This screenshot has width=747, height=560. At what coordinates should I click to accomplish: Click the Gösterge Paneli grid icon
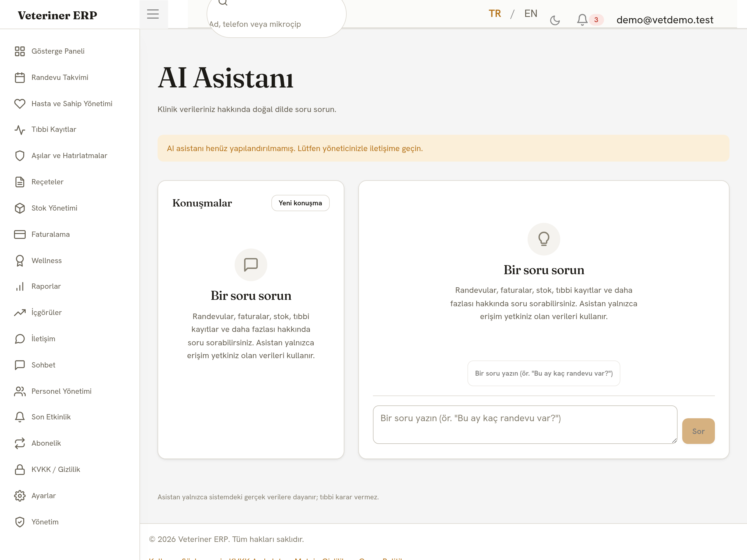[x=20, y=51]
